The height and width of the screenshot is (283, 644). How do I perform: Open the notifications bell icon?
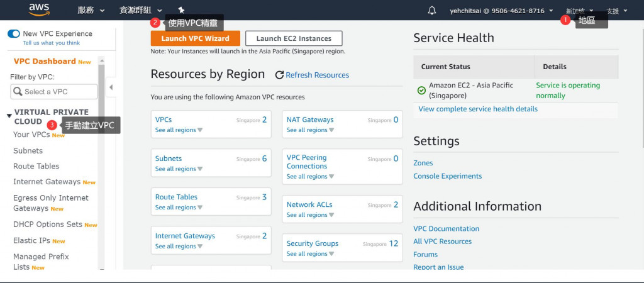coord(431,10)
